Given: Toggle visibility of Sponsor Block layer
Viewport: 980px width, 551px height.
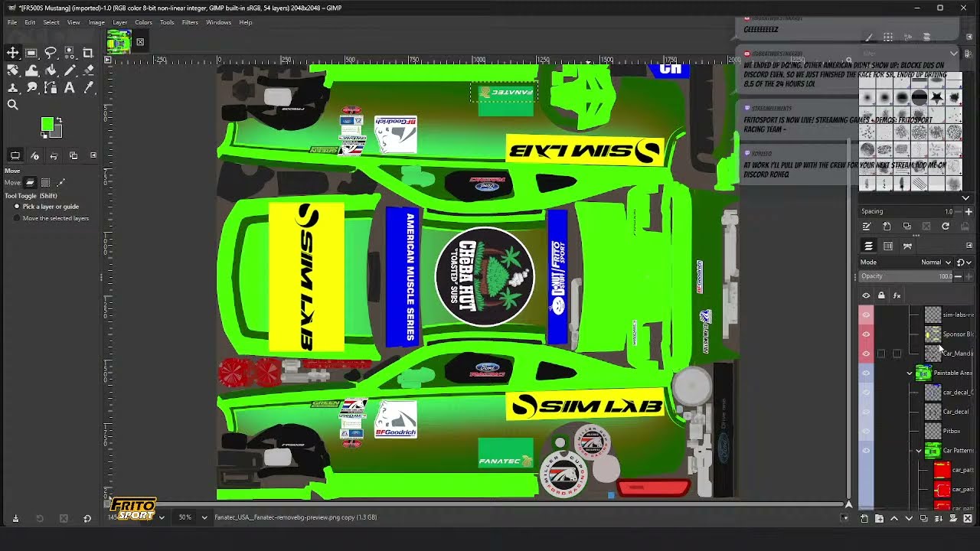Looking at the screenshot, I should pyautogui.click(x=866, y=334).
